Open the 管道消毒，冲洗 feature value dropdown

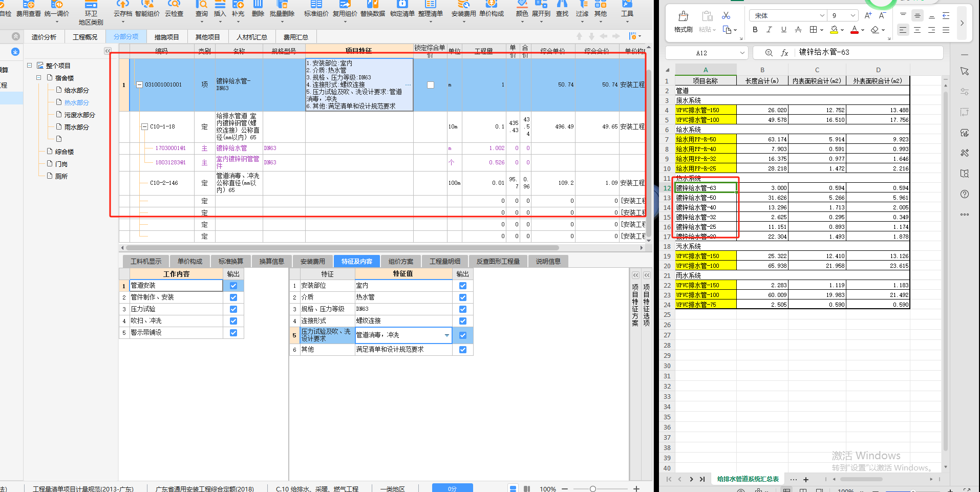point(447,335)
